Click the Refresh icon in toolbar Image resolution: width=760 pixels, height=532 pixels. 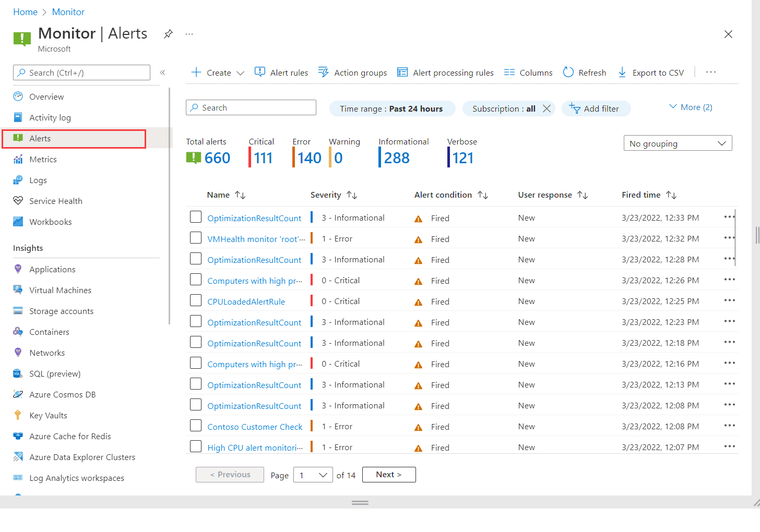point(568,72)
